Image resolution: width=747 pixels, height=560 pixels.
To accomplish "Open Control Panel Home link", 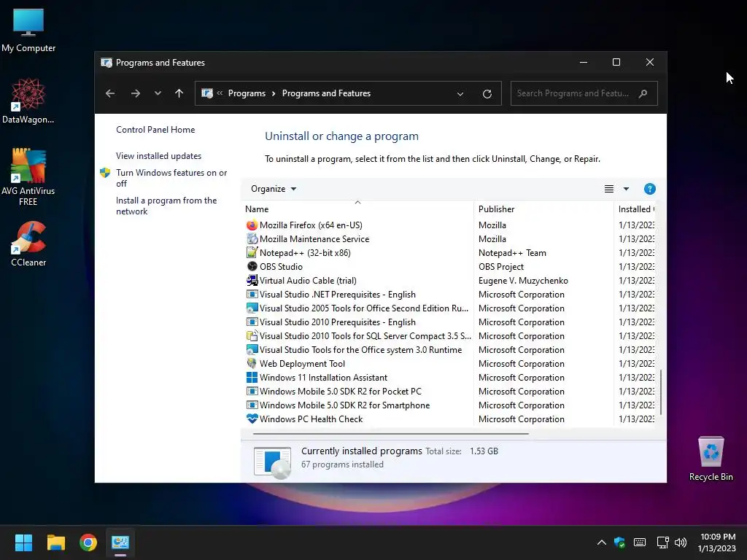I will point(155,130).
